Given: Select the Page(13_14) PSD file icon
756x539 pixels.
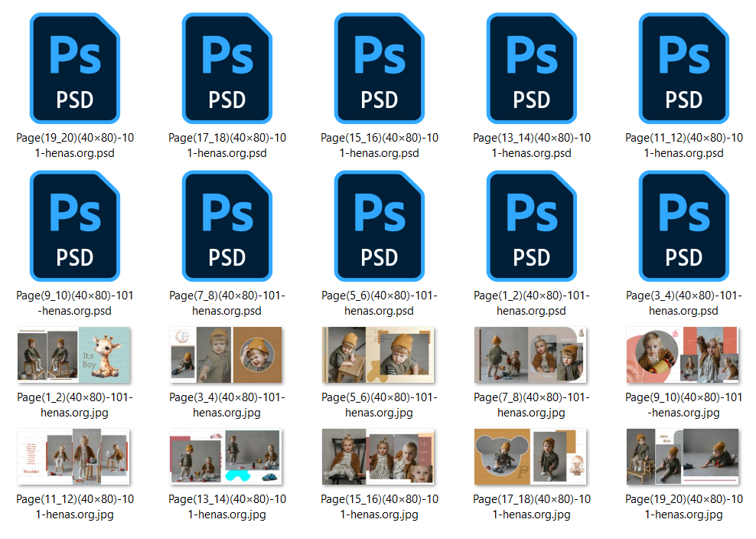Looking at the screenshot, I should pos(532,68).
